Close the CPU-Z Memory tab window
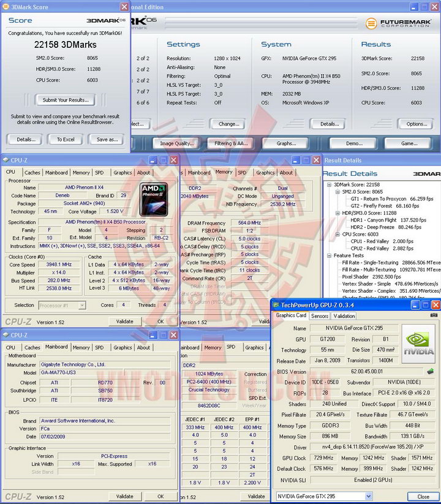Viewport: 441px width, 504px height. tap(316, 160)
